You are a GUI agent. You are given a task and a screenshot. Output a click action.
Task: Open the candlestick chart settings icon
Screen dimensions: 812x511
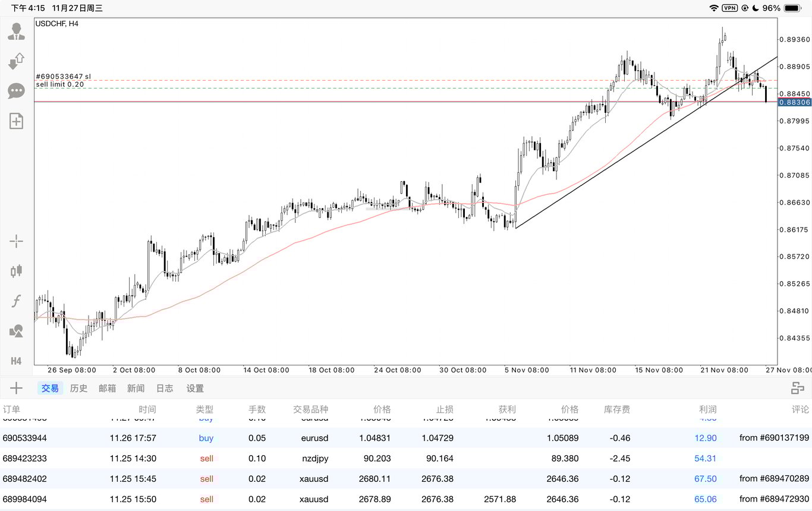[16, 271]
